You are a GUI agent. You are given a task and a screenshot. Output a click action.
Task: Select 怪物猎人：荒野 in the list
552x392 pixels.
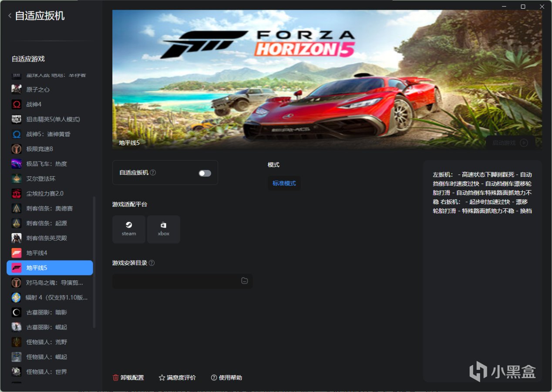pos(50,342)
